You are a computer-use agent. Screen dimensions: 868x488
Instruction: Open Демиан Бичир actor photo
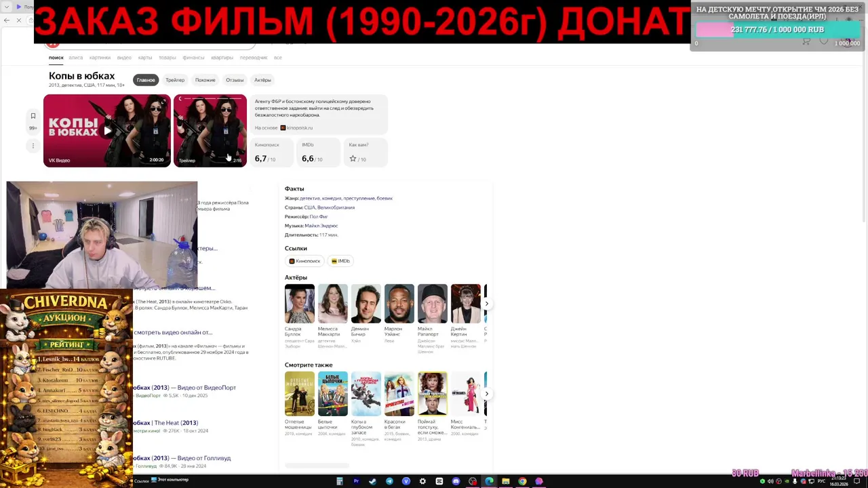pyautogui.click(x=366, y=304)
